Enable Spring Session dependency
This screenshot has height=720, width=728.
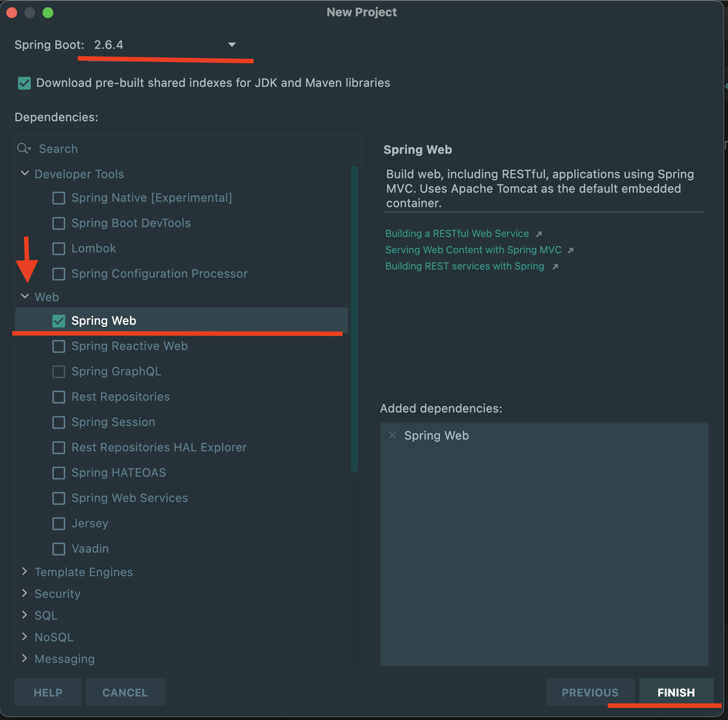point(59,422)
